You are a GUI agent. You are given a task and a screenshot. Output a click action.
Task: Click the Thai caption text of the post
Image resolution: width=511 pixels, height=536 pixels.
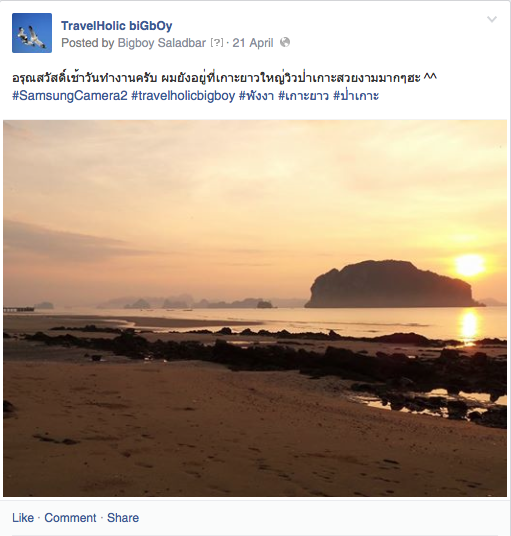pyautogui.click(x=224, y=78)
